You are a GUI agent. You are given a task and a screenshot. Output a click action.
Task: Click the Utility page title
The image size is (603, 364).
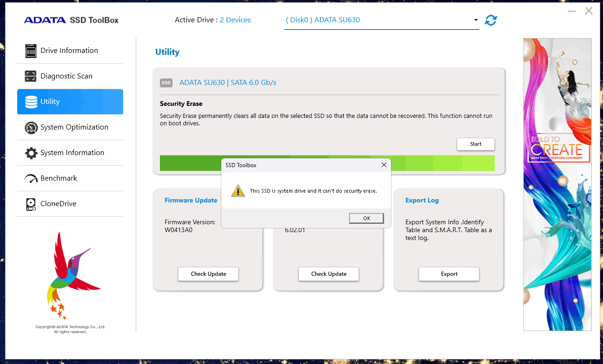click(167, 52)
